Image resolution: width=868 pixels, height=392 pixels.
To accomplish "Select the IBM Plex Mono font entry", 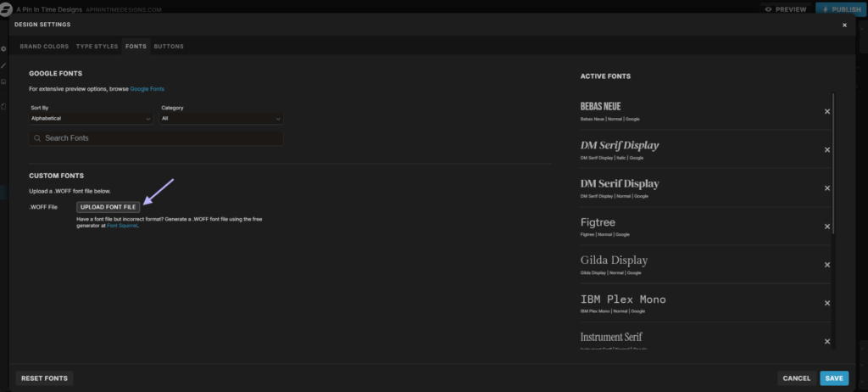I will click(706, 303).
